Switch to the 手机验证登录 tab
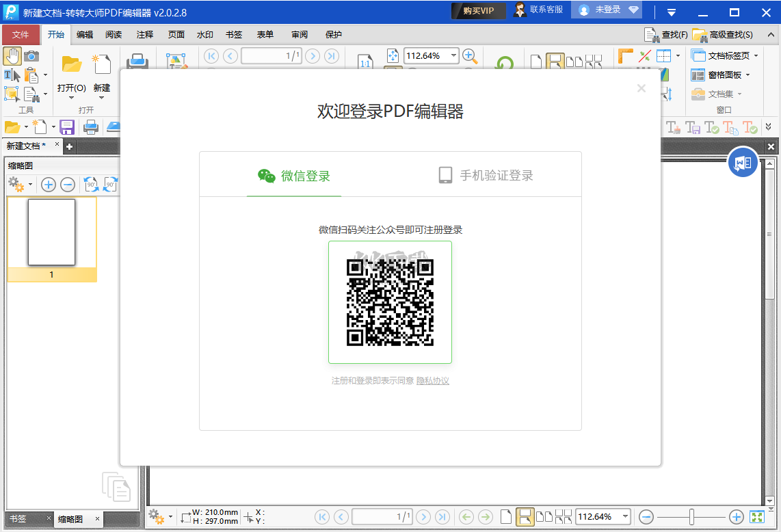This screenshot has height=532, width=781. coord(487,174)
